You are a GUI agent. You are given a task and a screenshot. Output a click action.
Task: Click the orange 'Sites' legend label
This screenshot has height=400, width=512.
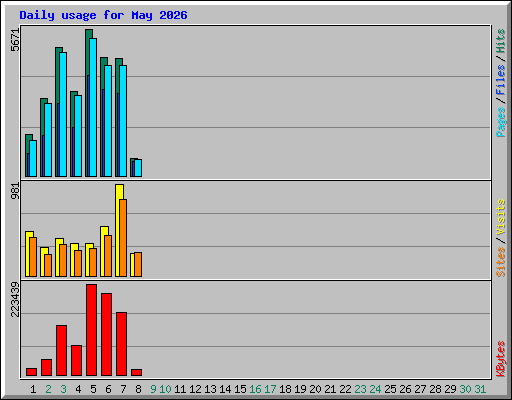click(x=501, y=262)
